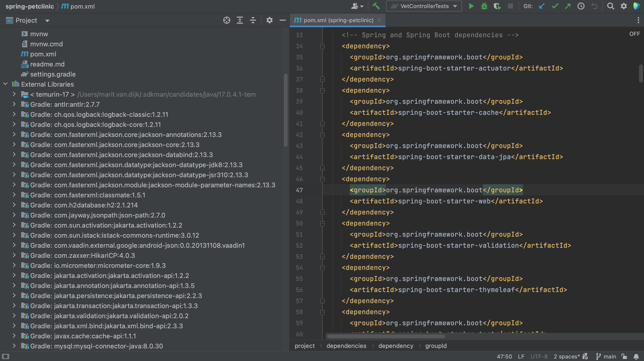The width and height of the screenshot is (644, 361).
Task: Collapse the External Libraries node
Action: 5,84
